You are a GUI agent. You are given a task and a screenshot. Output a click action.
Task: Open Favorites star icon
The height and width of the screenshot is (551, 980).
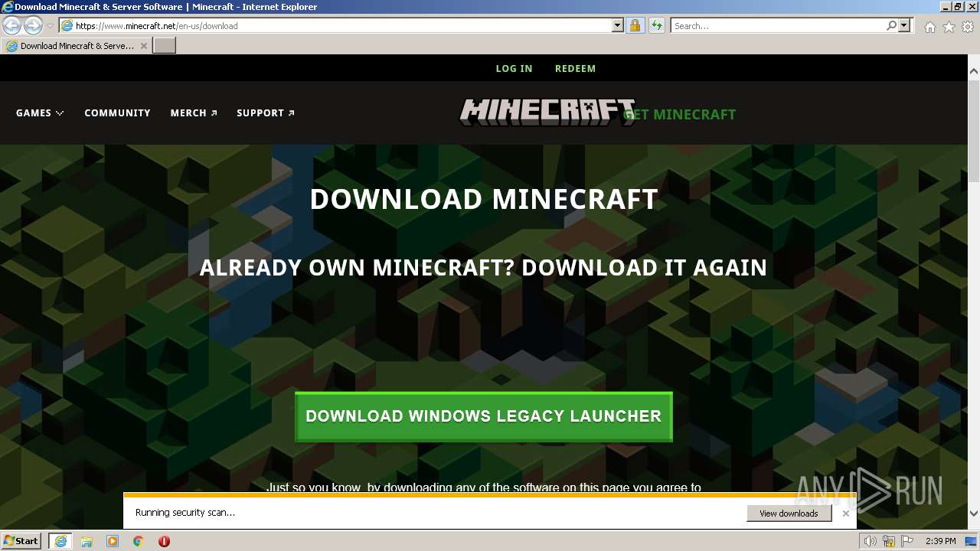949,27
